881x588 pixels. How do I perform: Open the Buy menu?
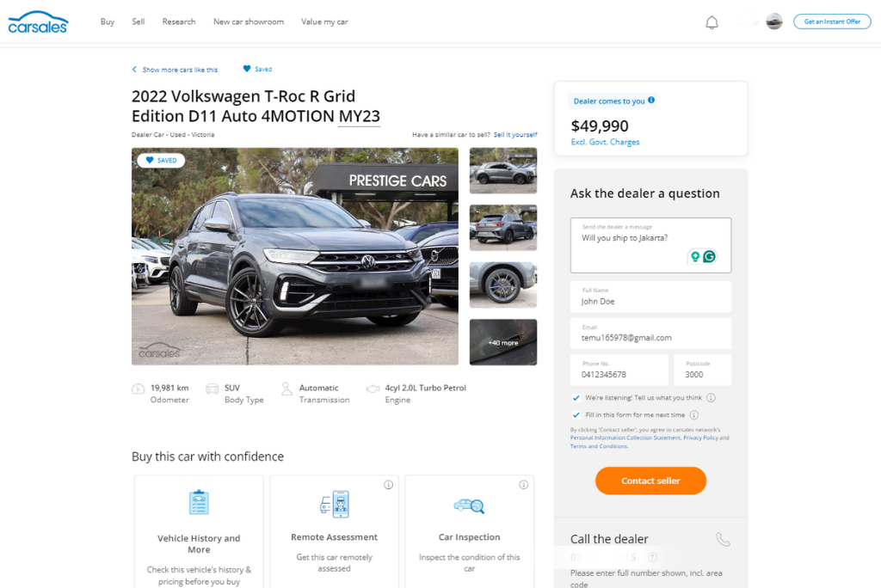[x=108, y=21]
